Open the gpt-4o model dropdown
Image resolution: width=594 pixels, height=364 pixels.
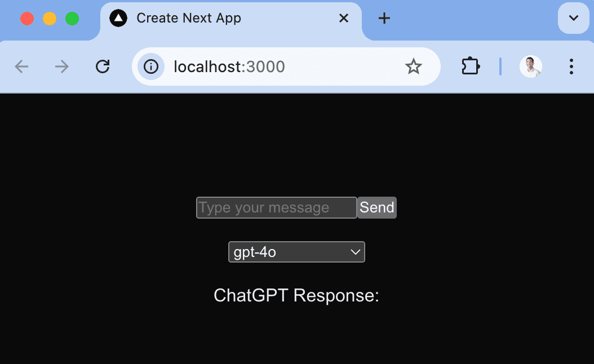[296, 252]
